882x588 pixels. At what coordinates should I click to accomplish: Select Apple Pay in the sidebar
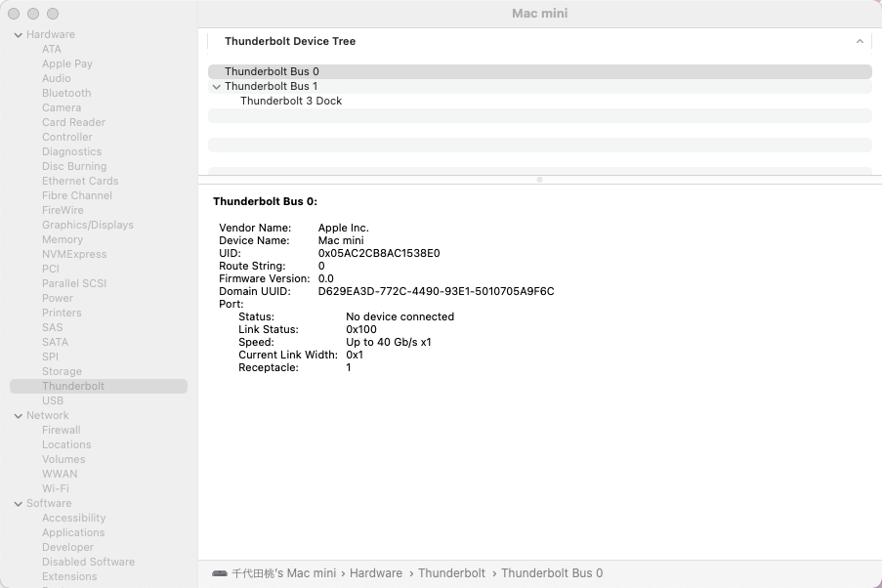coord(67,63)
